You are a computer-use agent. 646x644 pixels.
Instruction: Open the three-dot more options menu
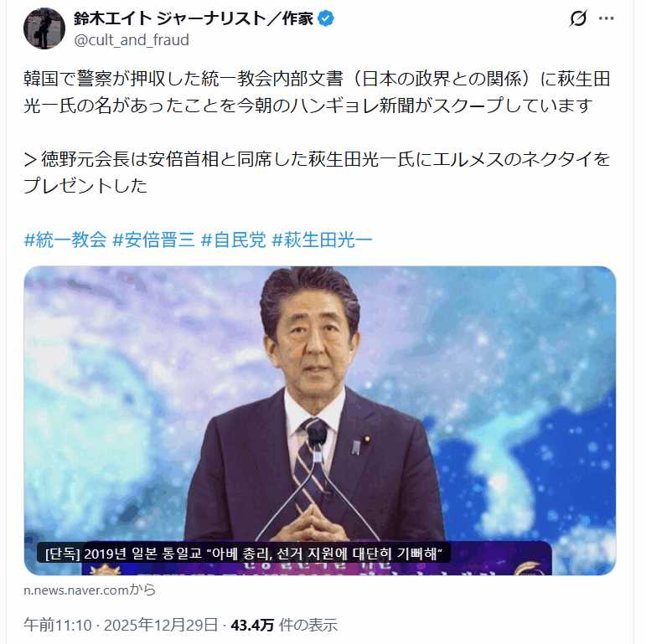[x=607, y=18]
